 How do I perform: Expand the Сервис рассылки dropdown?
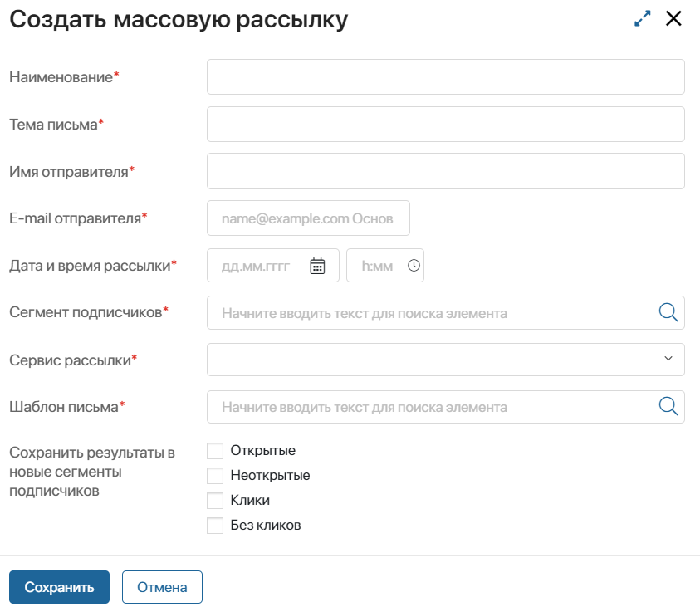click(446, 360)
